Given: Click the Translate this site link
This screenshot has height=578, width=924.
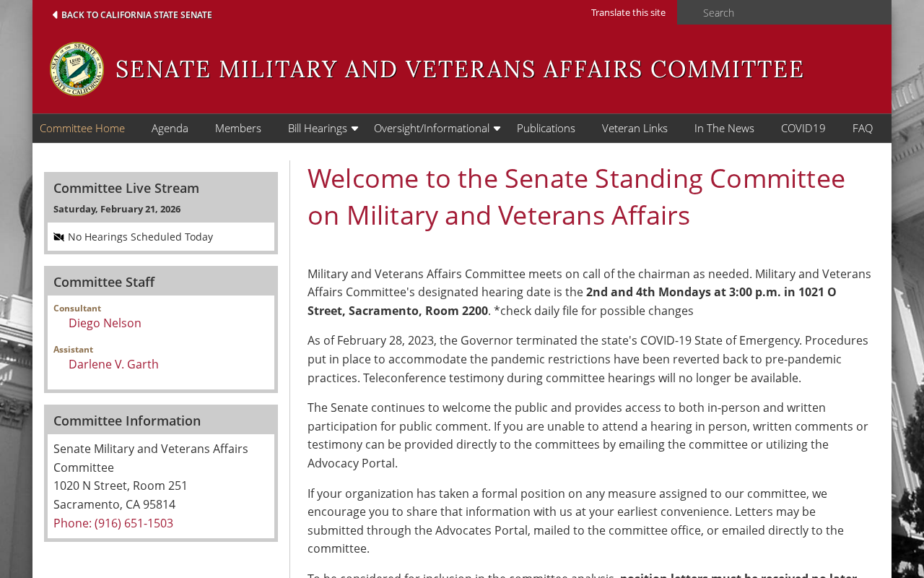Looking at the screenshot, I should (628, 12).
